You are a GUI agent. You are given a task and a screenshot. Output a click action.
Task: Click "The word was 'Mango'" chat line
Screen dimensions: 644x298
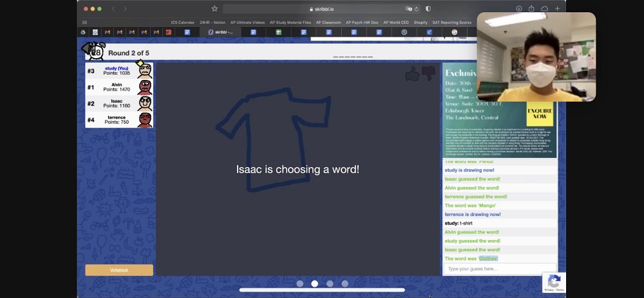pyautogui.click(x=470, y=205)
